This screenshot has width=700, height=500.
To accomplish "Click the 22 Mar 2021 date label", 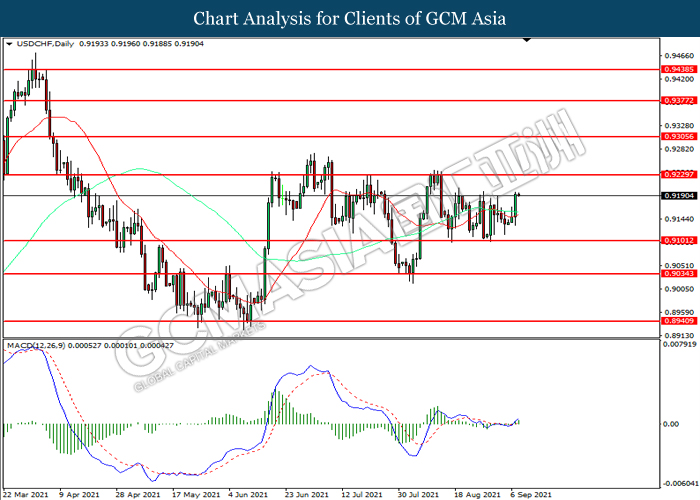I will tap(25, 495).
